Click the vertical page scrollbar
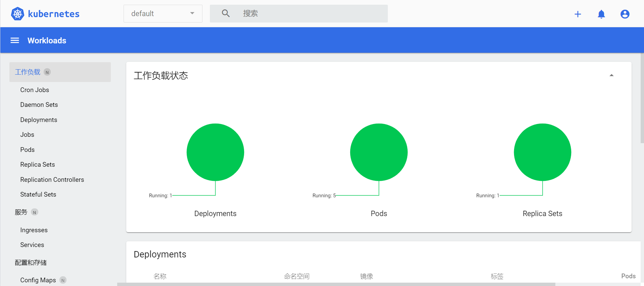Viewport: 644px width, 286px height. (x=642, y=98)
